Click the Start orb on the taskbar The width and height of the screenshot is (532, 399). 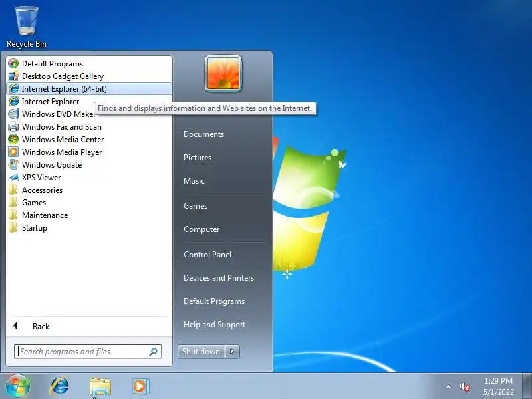[18, 386]
